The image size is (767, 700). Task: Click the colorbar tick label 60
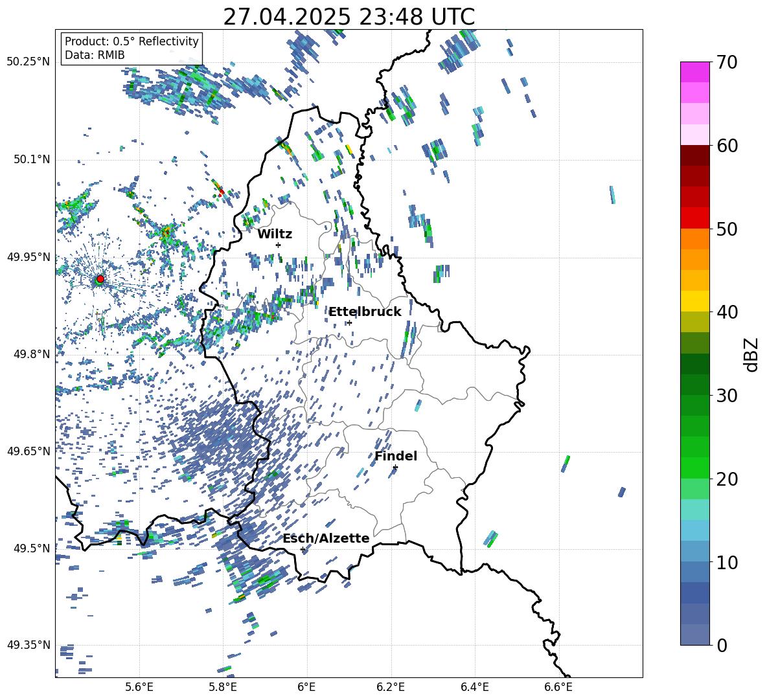[x=727, y=146]
